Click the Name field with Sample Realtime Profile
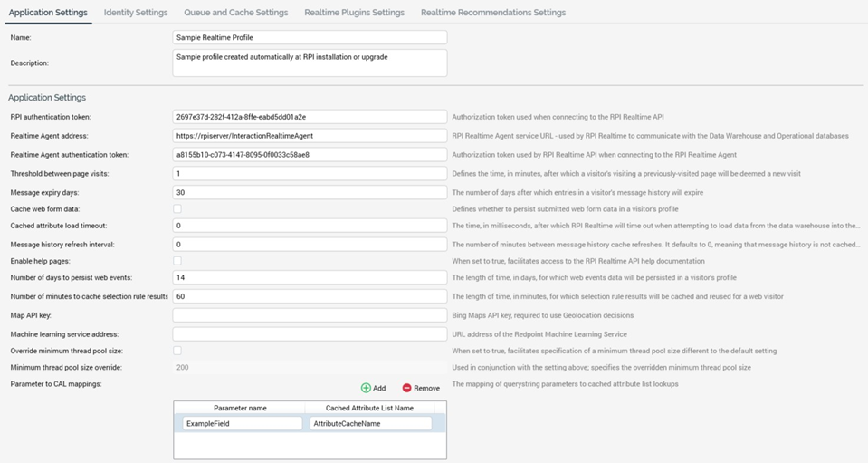The width and height of the screenshot is (868, 463). (x=310, y=37)
